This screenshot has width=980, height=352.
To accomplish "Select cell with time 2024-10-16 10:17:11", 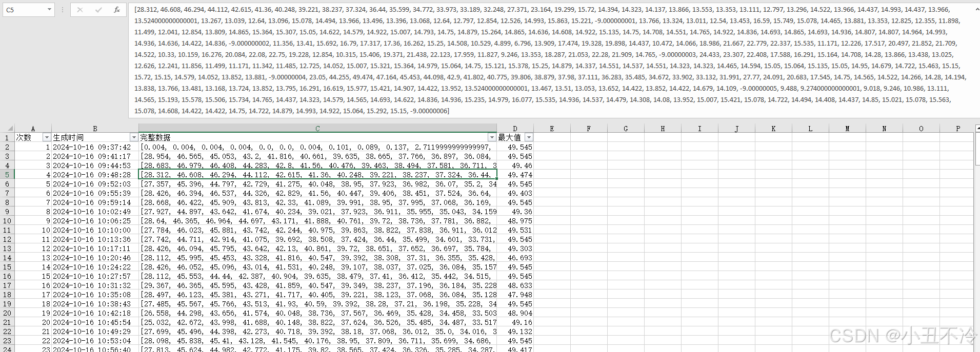I will (95, 249).
